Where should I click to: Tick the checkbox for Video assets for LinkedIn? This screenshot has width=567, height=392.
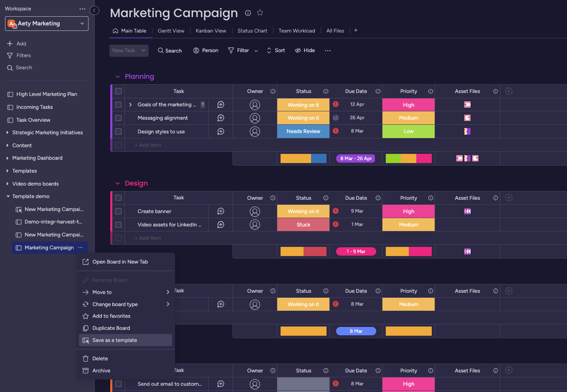pyautogui.click(x=118, y=224)
